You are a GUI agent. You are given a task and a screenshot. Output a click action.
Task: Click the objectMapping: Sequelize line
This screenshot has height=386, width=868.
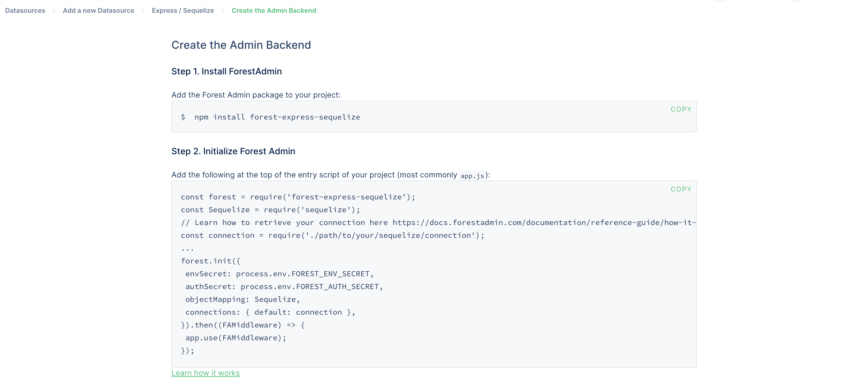coord(242,300)
